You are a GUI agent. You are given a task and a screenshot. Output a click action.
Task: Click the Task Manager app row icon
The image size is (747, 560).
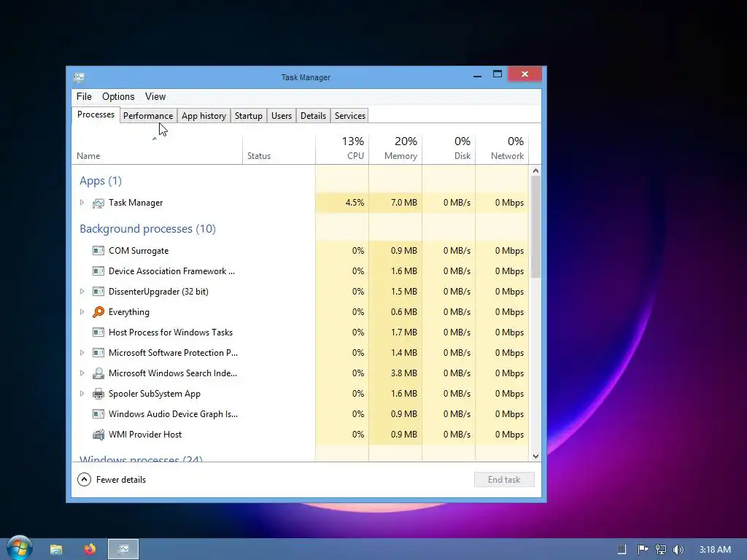tap(98, 203)
